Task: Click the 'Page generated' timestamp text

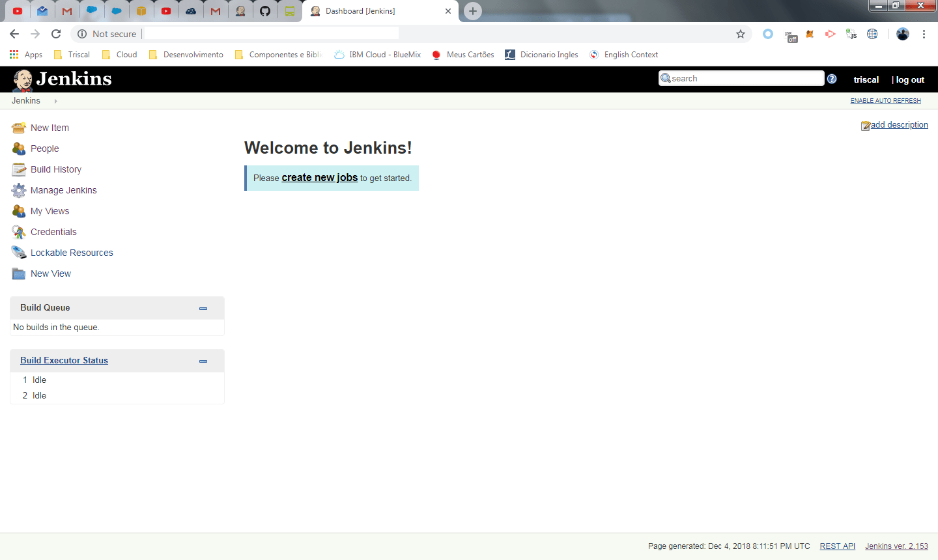Action: pos(729,546)
